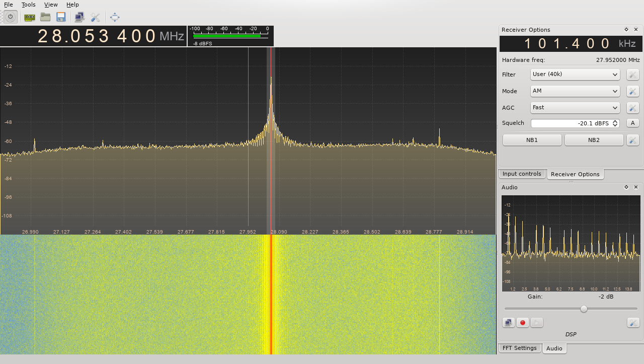Open the Configure I/O devices icon
The width and height of the screenshot is (644, 364).
tap(29, 17)
